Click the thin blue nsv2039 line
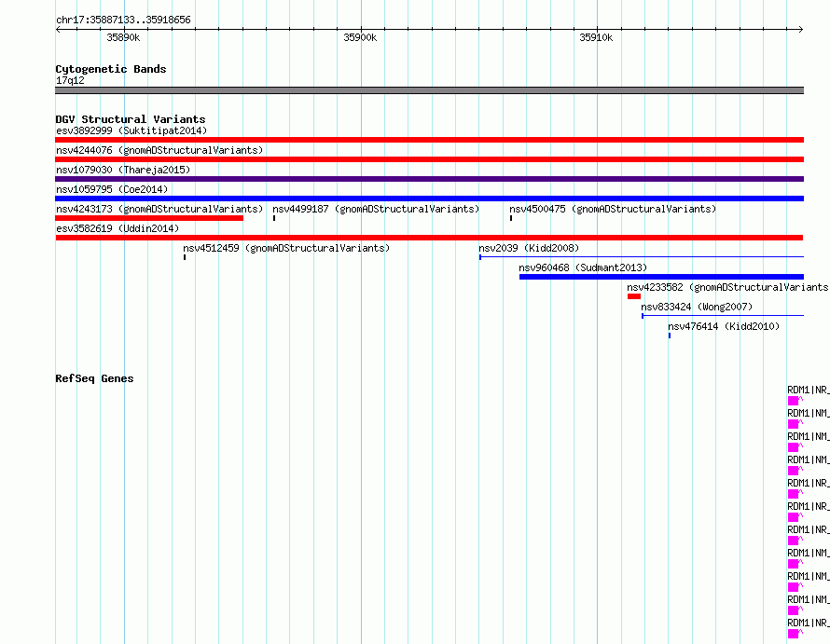This screenshot has height=644, width=830. [642, 257]
